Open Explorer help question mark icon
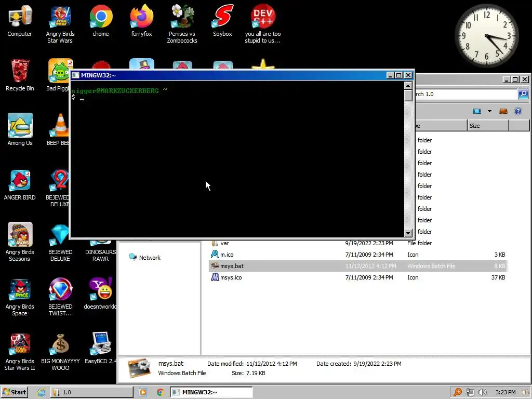This screenshot has height=399, width=532. (518, 111)
